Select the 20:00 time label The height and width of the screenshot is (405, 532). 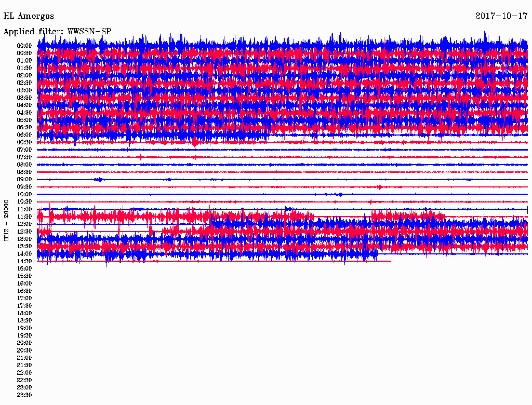click(24, 343)
